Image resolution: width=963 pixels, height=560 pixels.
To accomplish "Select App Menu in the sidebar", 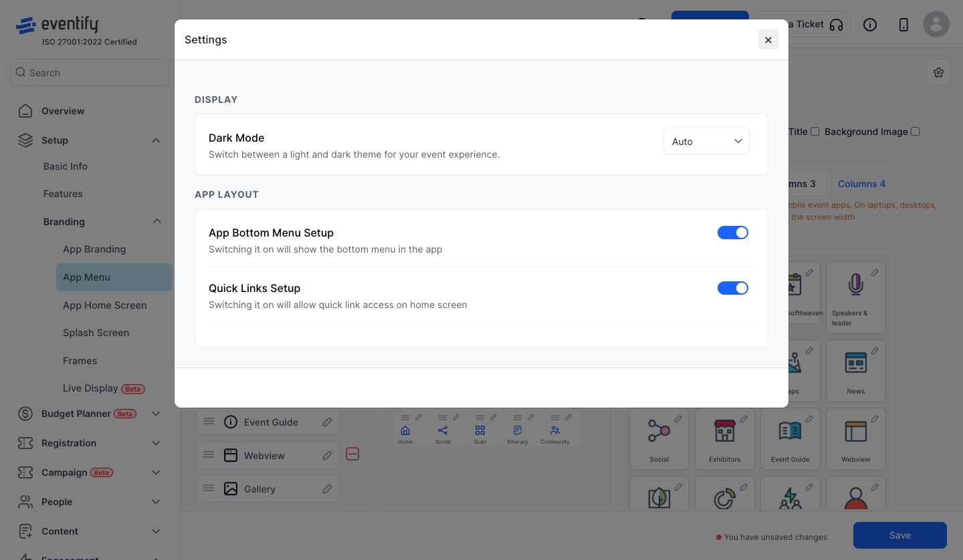I will coord(114,277).
